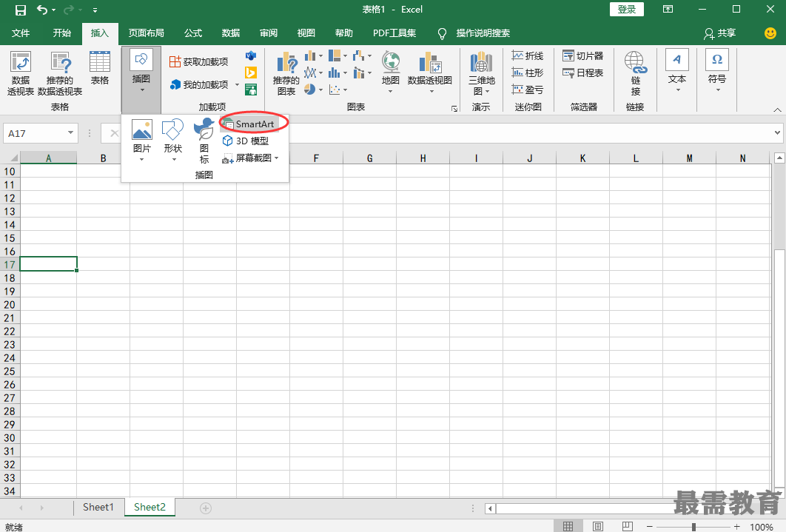Insert a Win/Loss sparkline (盈亏)
The width and height of the screenshot is (786, 532).
click(528, 90)
